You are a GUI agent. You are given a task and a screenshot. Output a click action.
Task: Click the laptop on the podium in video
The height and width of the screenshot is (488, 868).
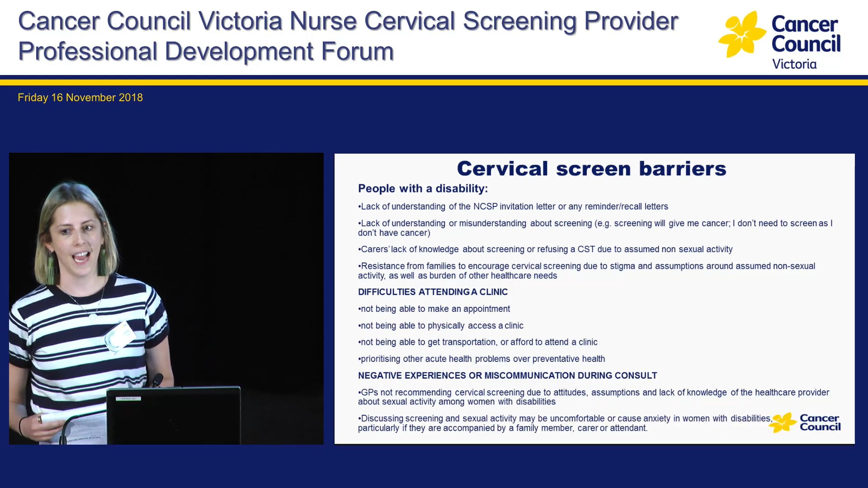coord(174,415)
